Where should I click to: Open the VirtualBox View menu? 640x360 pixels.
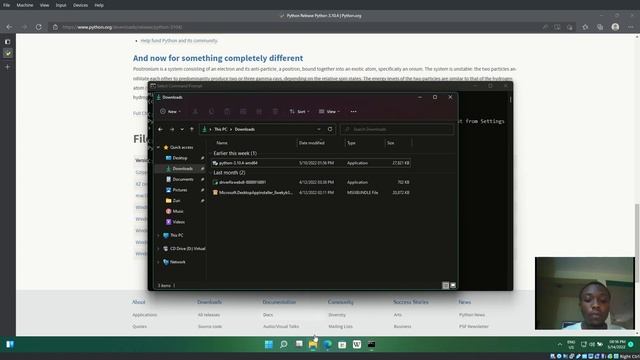pos(44,5)
